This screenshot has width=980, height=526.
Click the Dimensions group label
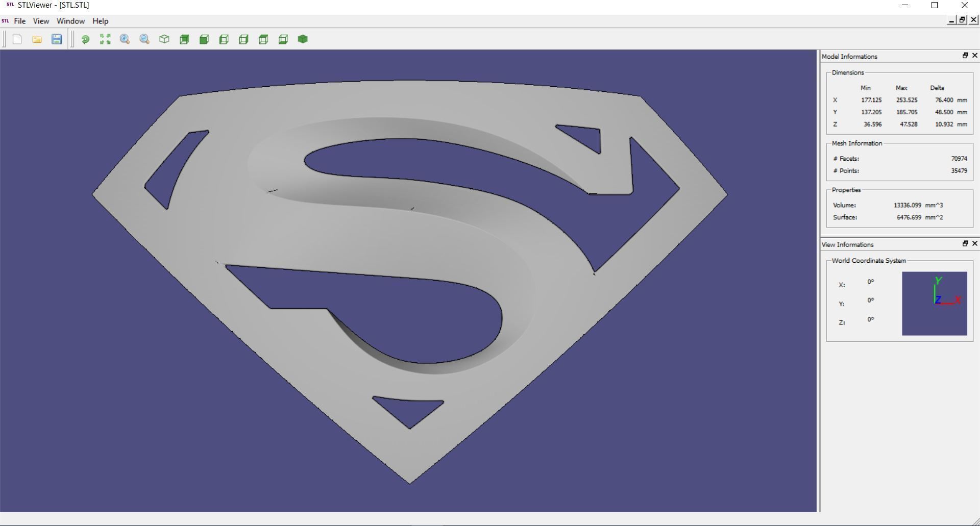(848, 73)
